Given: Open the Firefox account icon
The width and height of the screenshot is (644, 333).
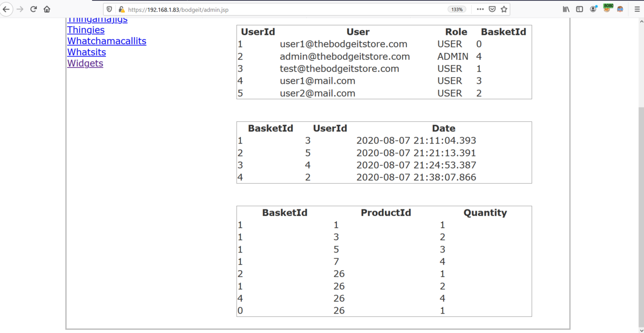Looking at the screenshot, I should pos(594,9).
